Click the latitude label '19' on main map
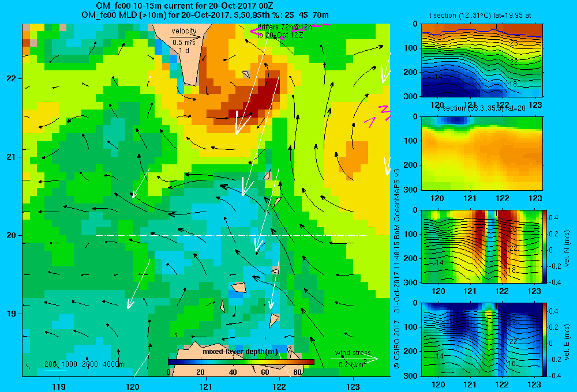The height and width of the screenshot is (392, 577). (12, 314)
